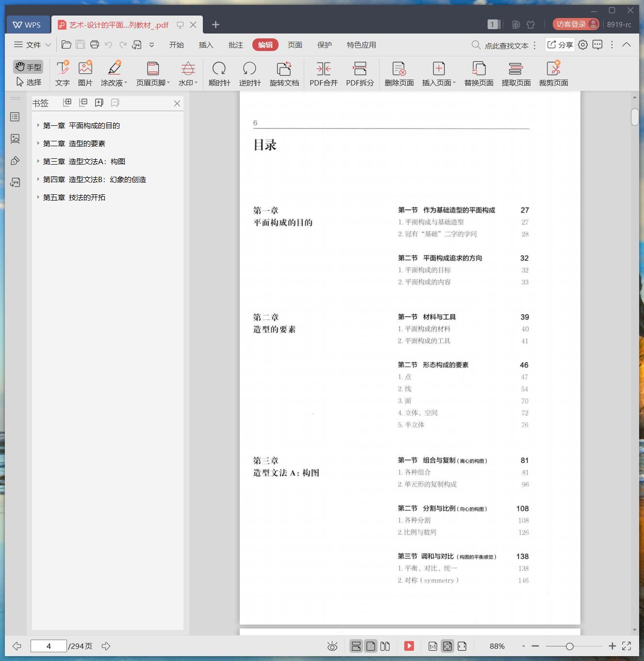The height and width of the screenshot is (661, 644).
Task: Expand 第二章 造型的要素 bookmark
Action: (38, 143)
